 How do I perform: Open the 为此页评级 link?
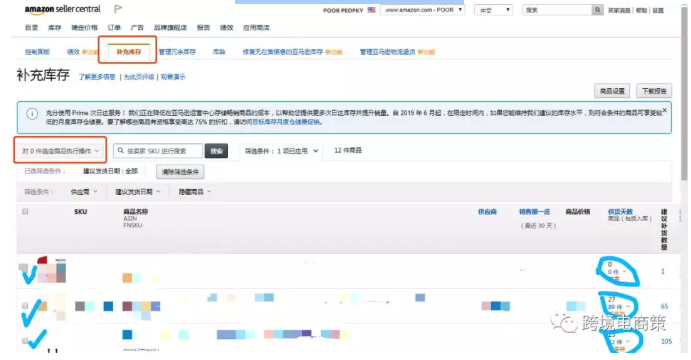tap(139, 77)
